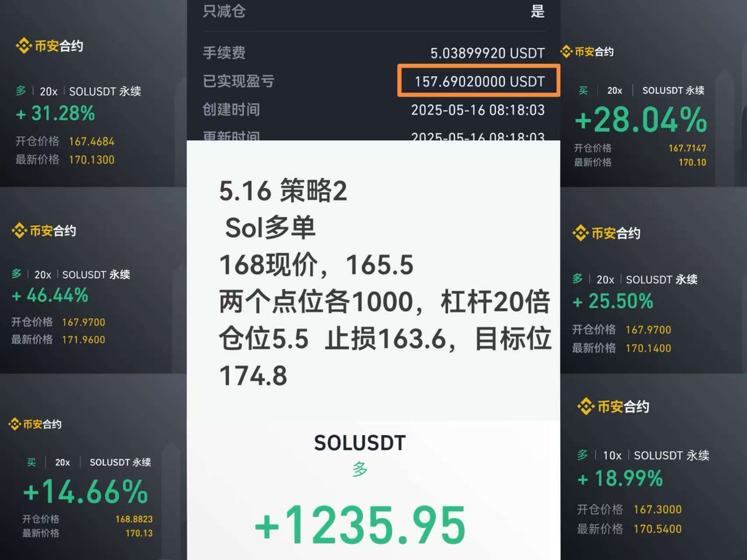Click the realized PnL 157.69020000 USDT

pyautogui.click(x=480, y=82)
